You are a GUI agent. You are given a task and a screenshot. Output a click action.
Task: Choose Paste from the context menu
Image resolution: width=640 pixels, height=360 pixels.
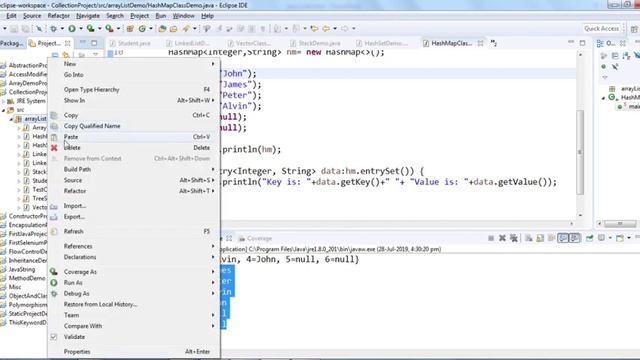(x=134, y=137)
